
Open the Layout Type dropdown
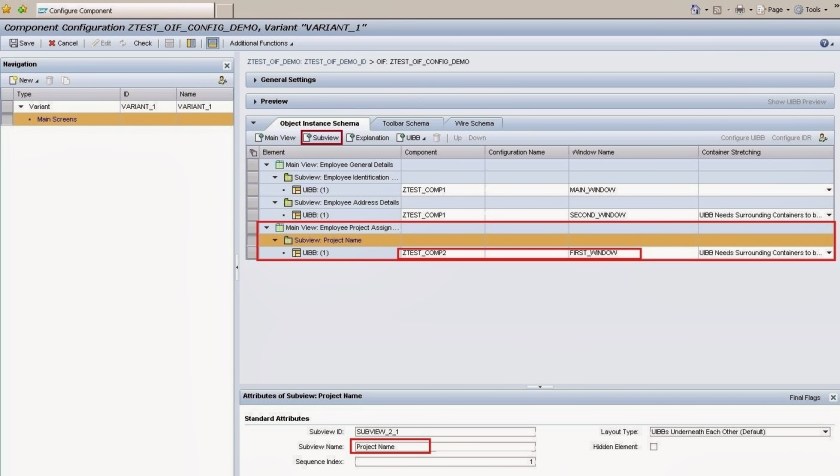[x=825, y=432]
